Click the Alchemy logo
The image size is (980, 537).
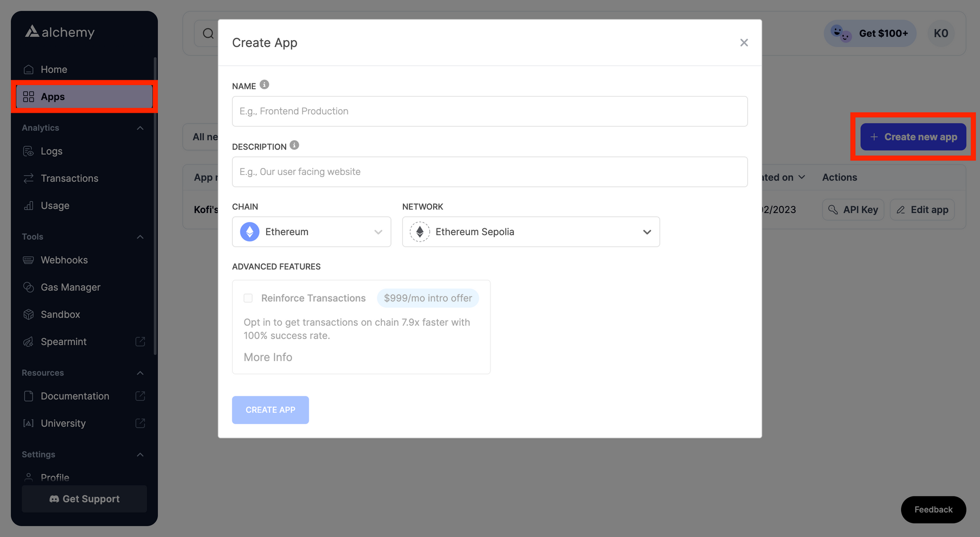pos(60,32)
